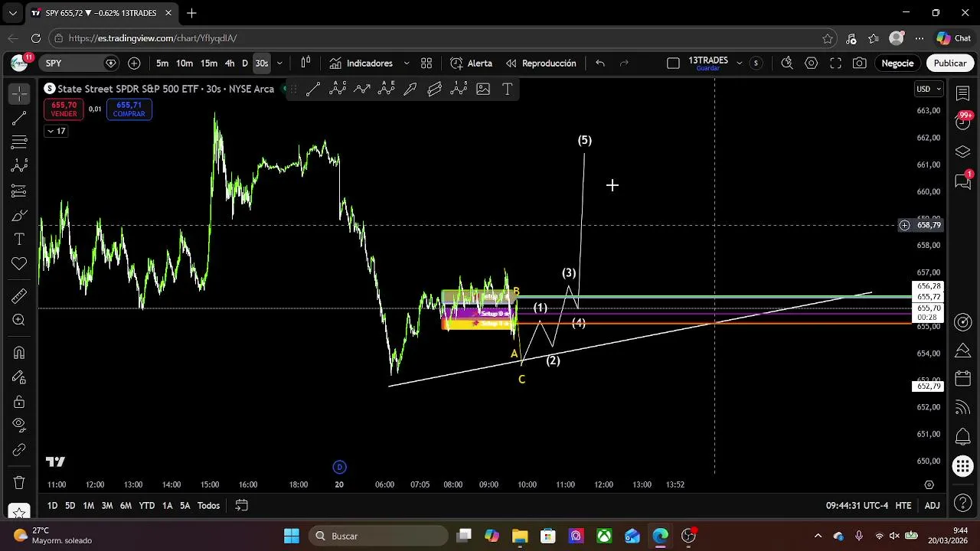The width and height of the screenshot is (980, 551).
Task: Open the forecasting and measurement tools
Action: [x=19, y=191]
